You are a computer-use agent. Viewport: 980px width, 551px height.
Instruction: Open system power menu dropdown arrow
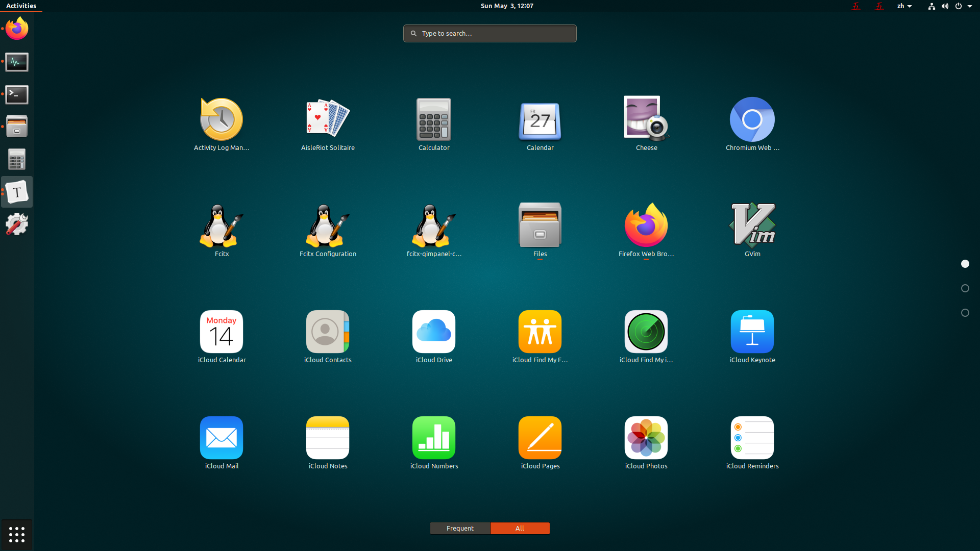click(969, 6)
